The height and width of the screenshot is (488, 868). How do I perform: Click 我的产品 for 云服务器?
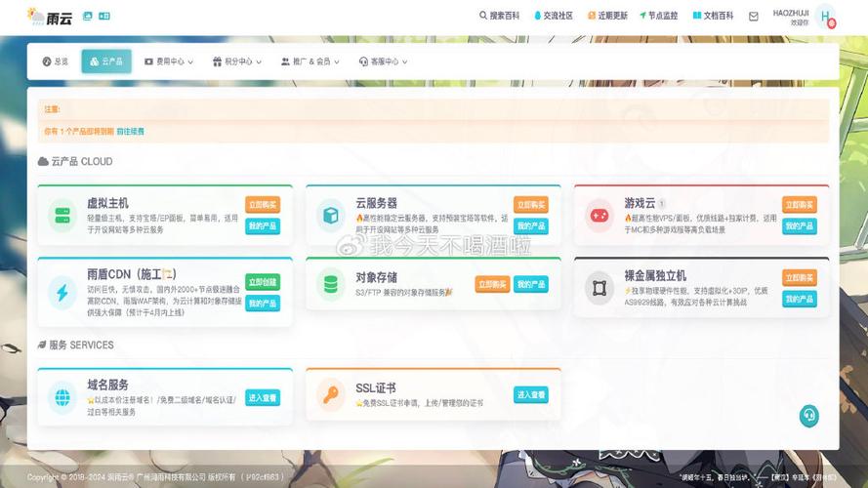coord(531,225)
